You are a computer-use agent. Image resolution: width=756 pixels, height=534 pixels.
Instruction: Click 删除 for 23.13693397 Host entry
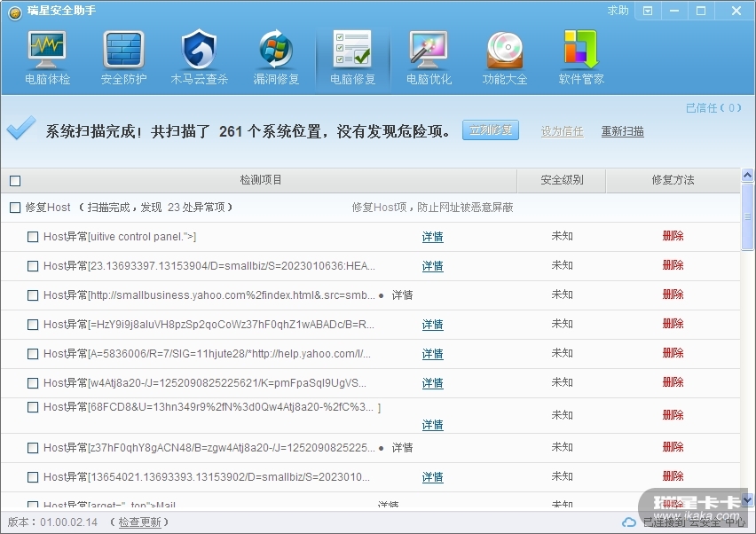point(673,265)
